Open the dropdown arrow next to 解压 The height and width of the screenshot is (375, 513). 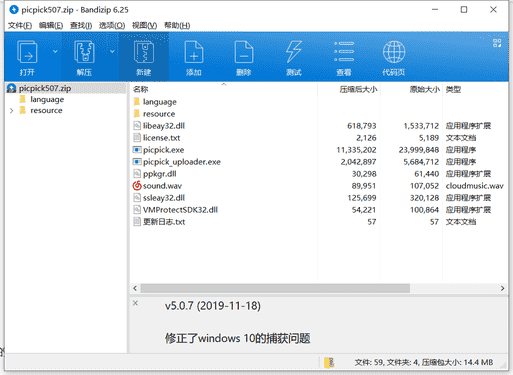[112, 51]
